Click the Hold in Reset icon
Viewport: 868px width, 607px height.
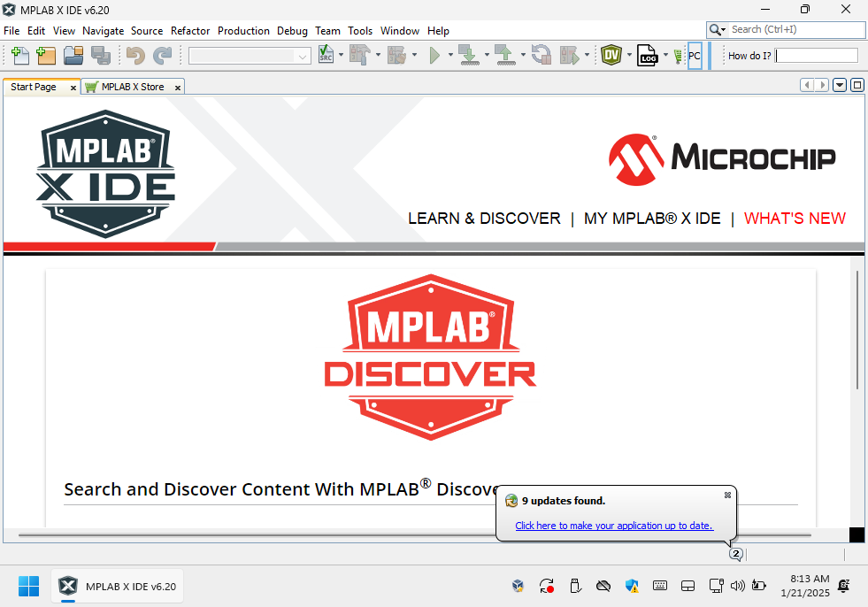click(x=541, y=55)
